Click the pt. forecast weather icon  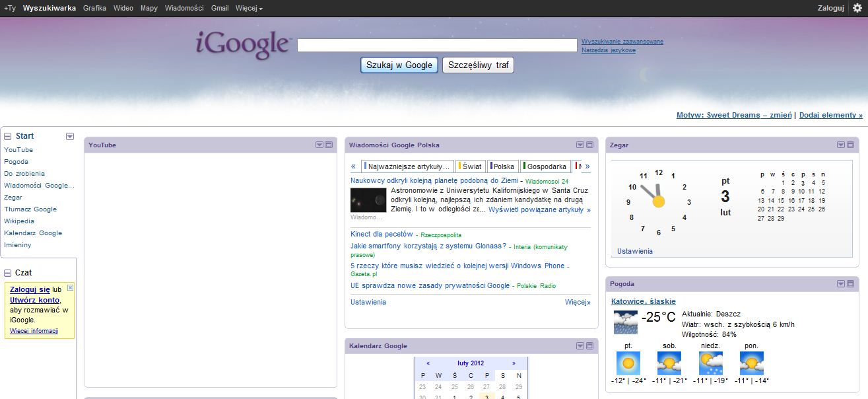(628, 363)
